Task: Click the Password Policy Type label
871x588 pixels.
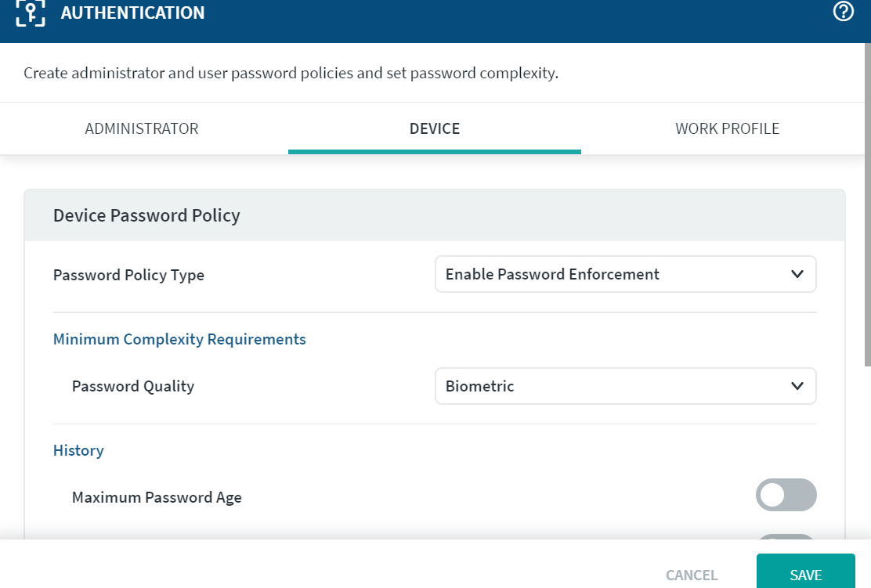Action: tap(128, 275)
